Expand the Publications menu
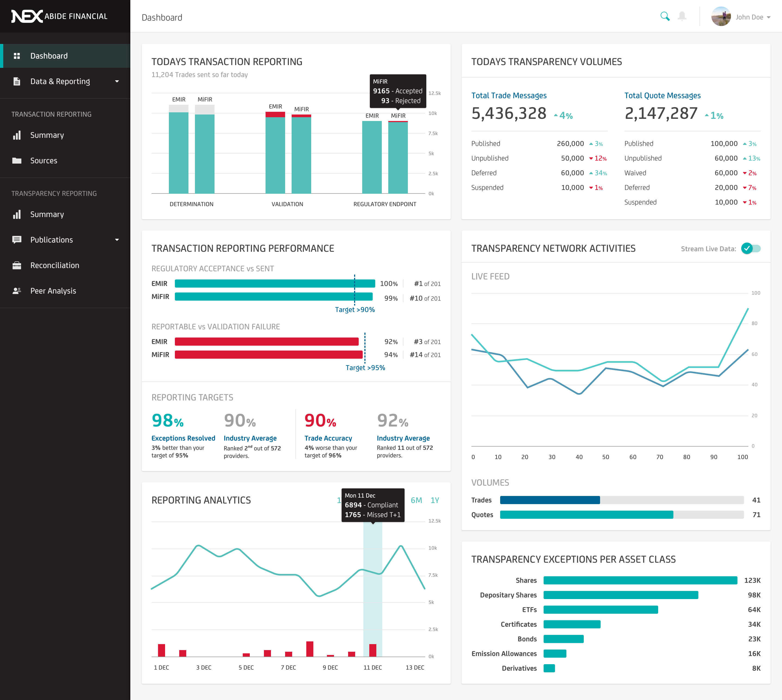Image resolution: width=782 pixels, height=700 pixels. coord(116,240)
